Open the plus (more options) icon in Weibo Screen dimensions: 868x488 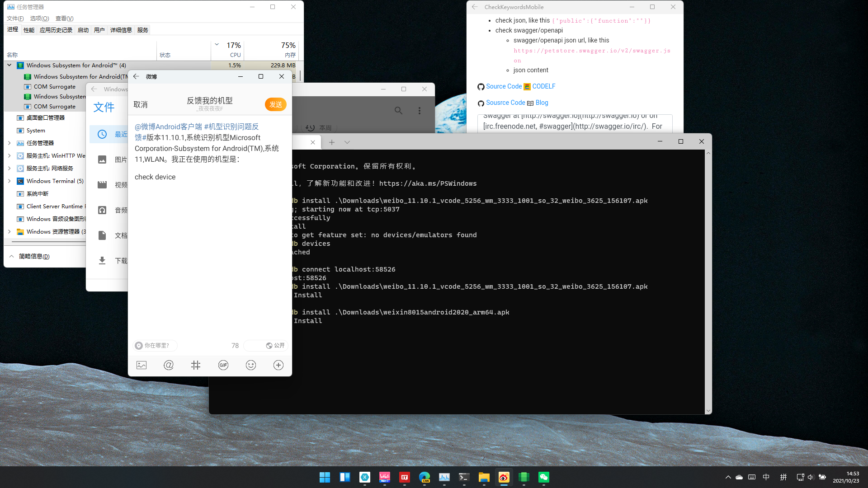pos(278,365)
